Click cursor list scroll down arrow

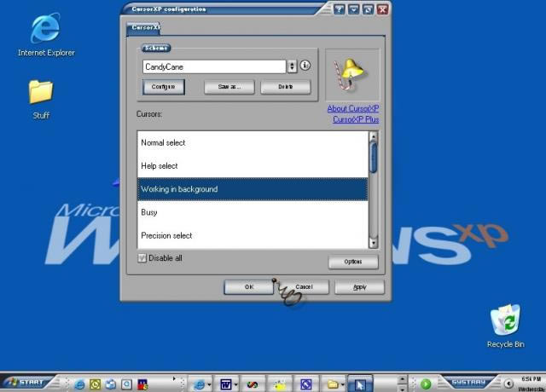click(374, 243)
